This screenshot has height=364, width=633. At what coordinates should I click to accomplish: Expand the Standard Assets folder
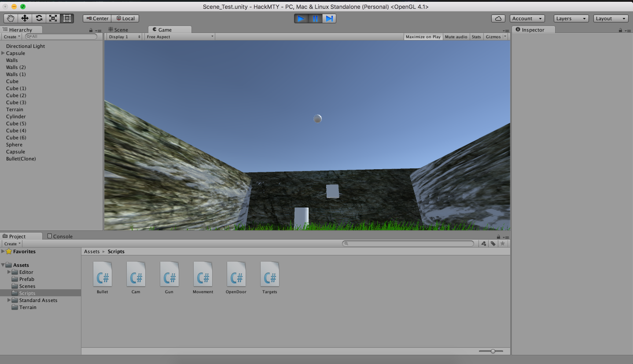[x=9, y=300]
